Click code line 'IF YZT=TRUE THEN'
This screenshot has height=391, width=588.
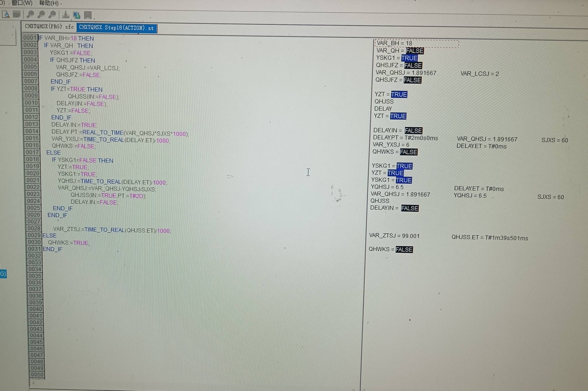click(76, 89)
